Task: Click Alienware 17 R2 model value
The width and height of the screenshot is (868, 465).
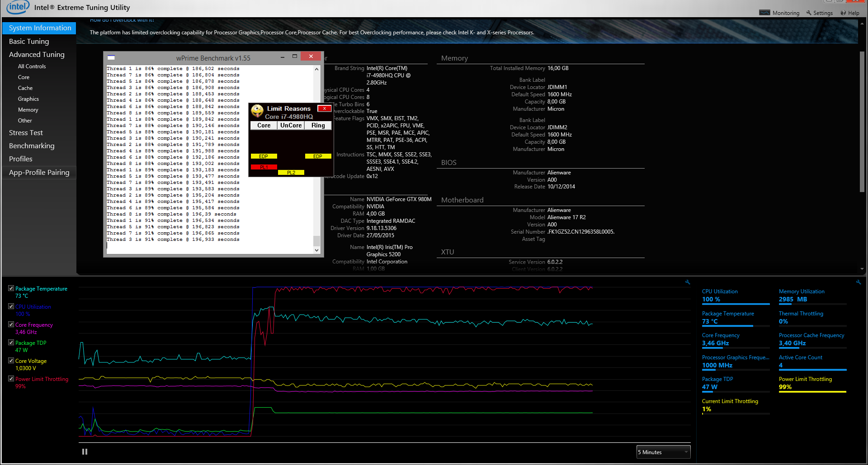Action: pos(566,217)
